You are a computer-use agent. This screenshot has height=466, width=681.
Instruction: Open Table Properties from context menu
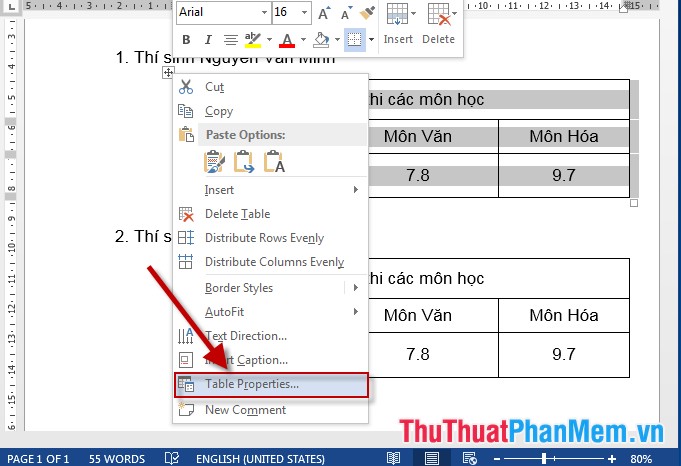pyautogui.click(x=251, y=384)
